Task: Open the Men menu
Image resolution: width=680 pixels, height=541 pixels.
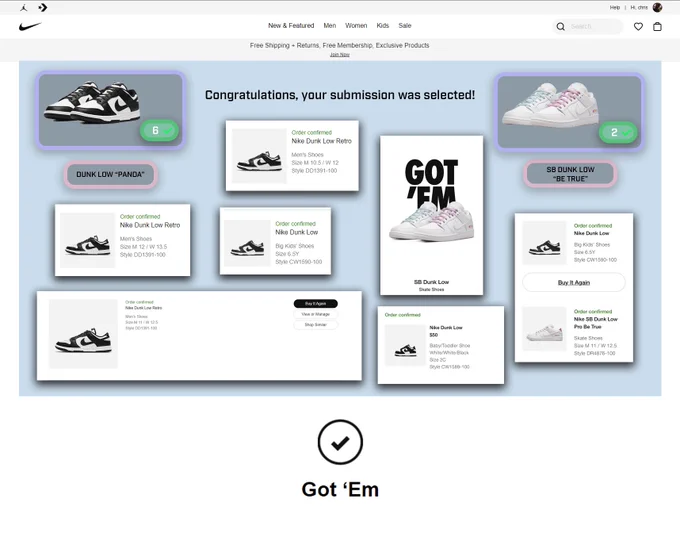Action: [x=330, y=26]
